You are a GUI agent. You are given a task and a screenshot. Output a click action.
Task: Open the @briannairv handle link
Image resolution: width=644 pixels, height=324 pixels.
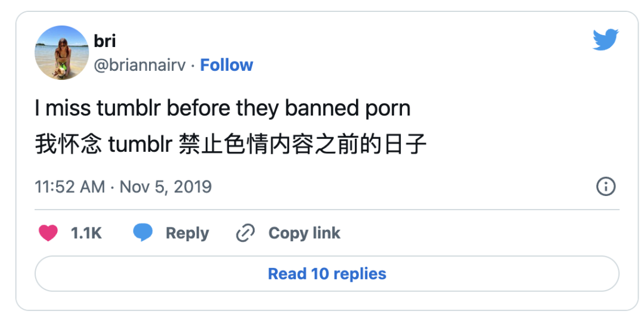click(x=140, y=65)
